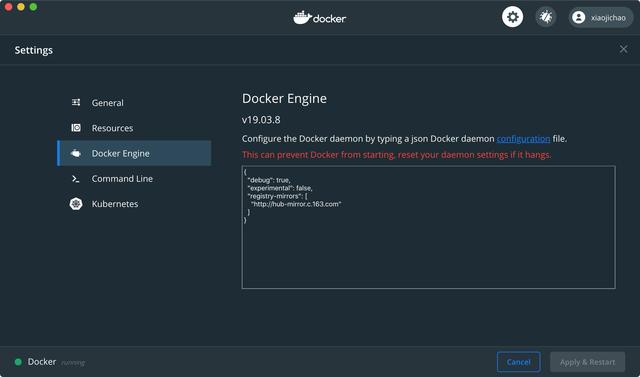Select the General settings tab
640x377 pixels.
(134, 103)
